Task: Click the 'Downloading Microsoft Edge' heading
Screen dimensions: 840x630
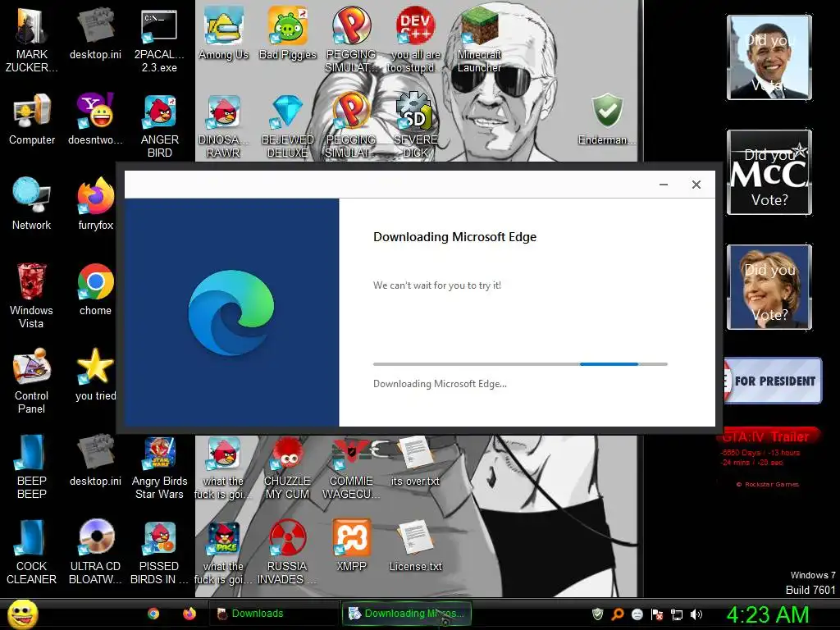Action: [x=454, y=237]
